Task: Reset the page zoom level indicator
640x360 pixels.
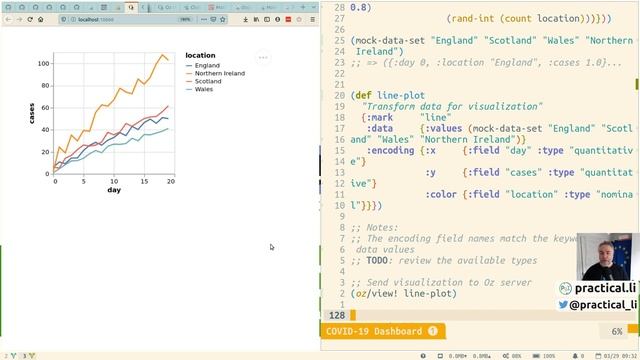Action: pyautogui.click(x=185, y=19)
